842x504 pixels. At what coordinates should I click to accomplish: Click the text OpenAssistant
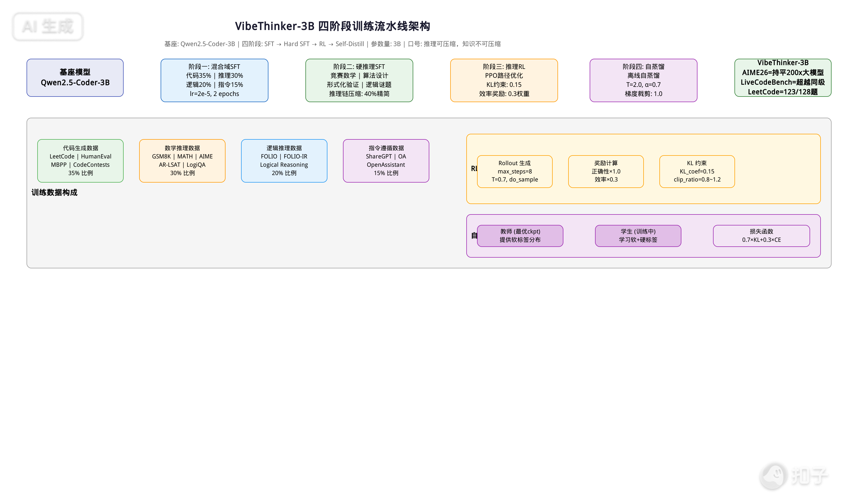click(386, 165)
